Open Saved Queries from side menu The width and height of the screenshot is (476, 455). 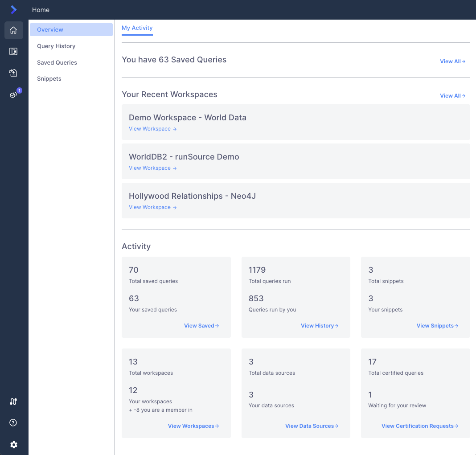57,63
